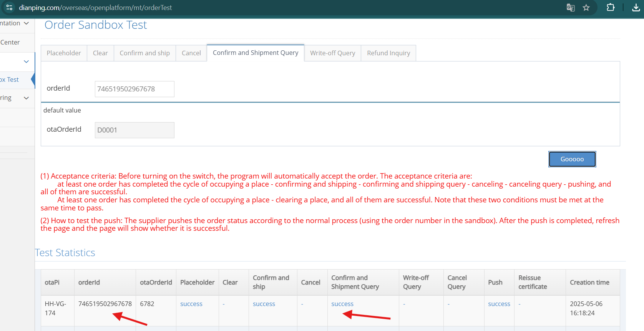Bookmark this page with the star icon
The height and width of the screenshot is (331, 644).
pyautogui.click(x=586, y=8)
